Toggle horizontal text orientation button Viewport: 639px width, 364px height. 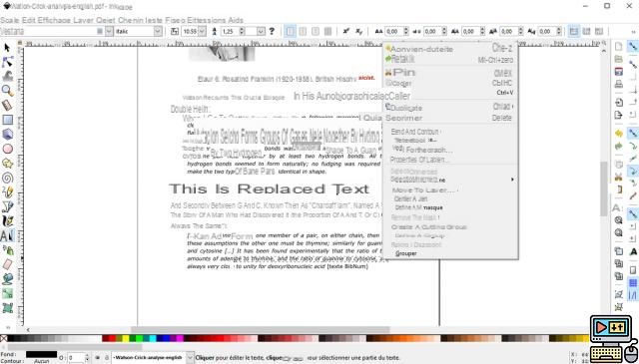coord(574,31)
